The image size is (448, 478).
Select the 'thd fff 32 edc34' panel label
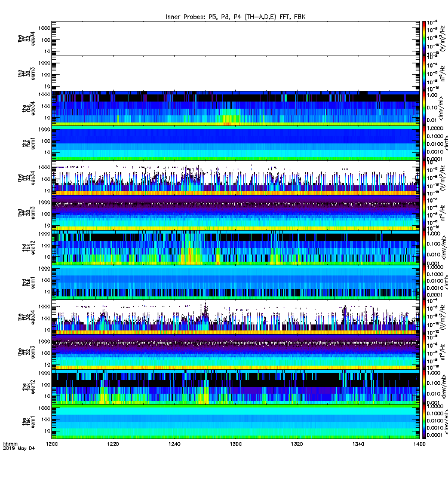point(26,177)
